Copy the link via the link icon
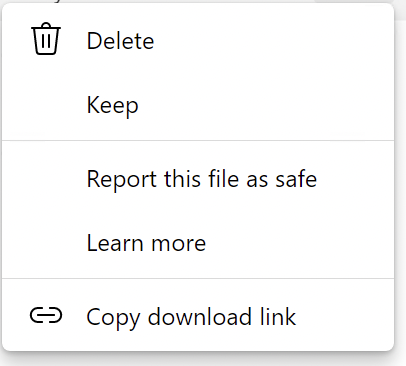This screenshot has width=406, height=366. click(46, 316)
